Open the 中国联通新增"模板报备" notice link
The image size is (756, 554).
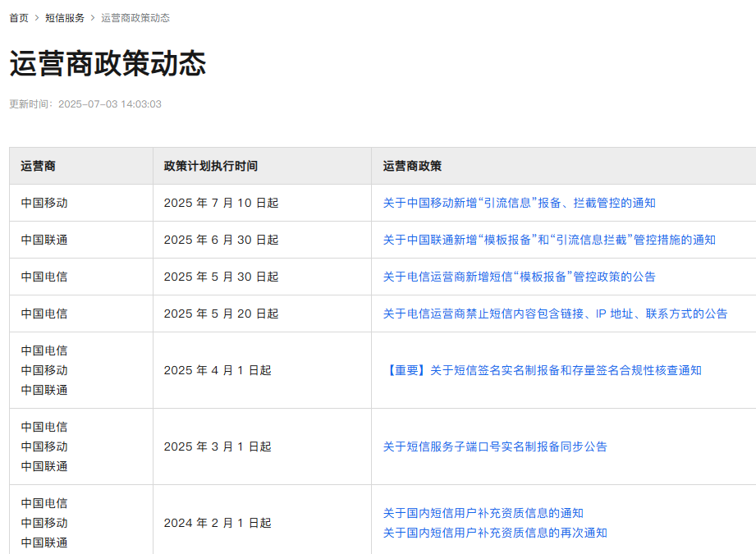549,240
